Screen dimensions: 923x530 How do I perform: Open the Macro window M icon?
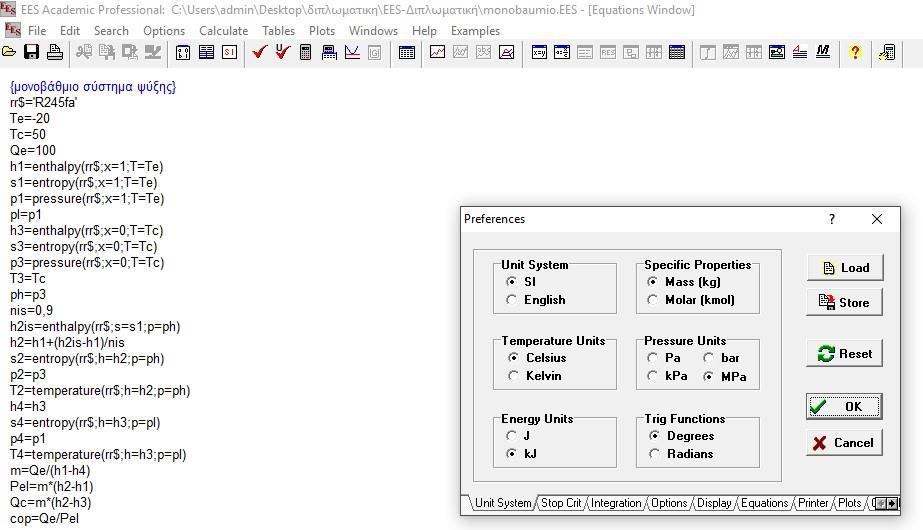tap(823, 52)
